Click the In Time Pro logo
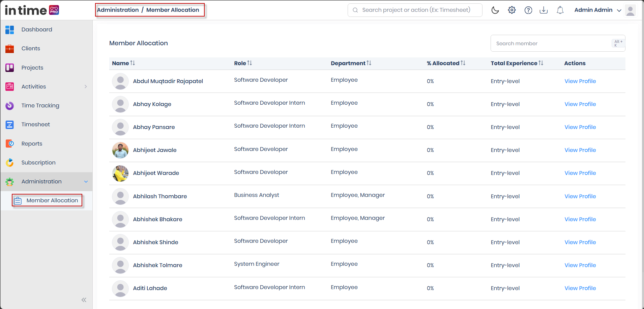 coord(32,10)
